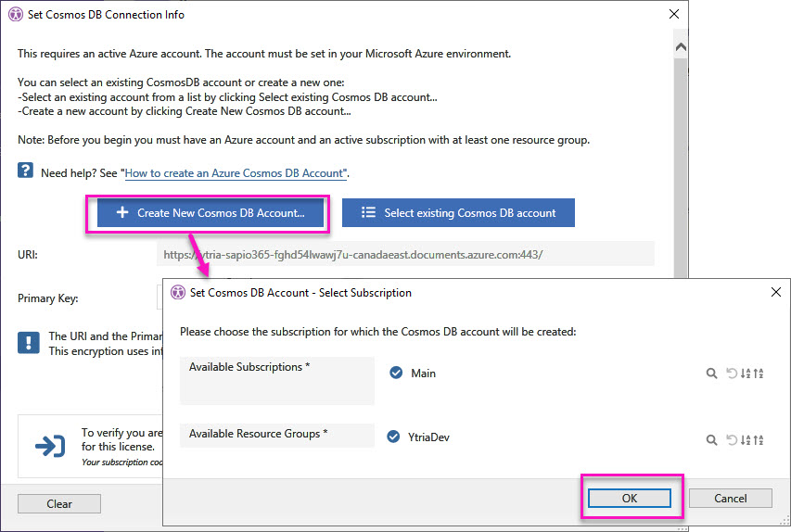Viewport: 791px width, 532px height.
Task: Click the search icon for Available Subscriptions
Action: 711,374
